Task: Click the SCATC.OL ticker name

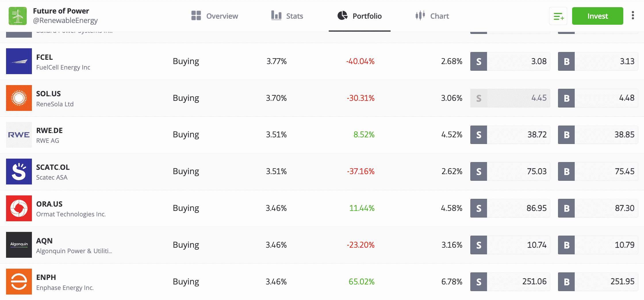Action: point(53,167)
